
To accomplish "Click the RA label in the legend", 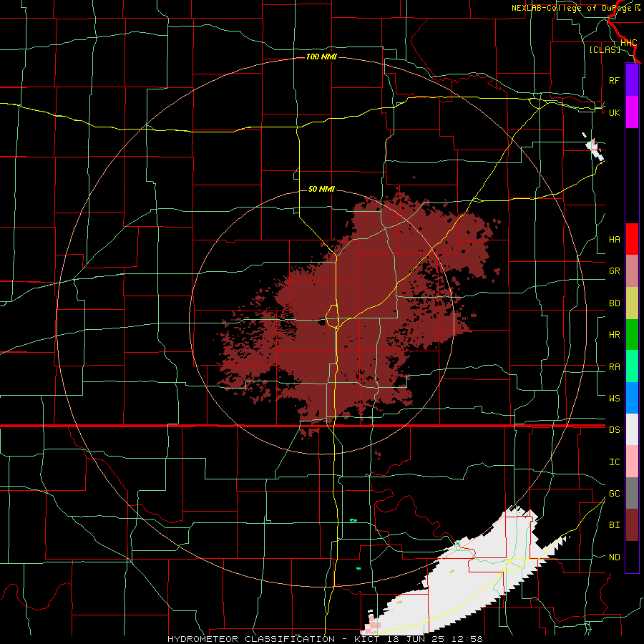I will 614,367.
